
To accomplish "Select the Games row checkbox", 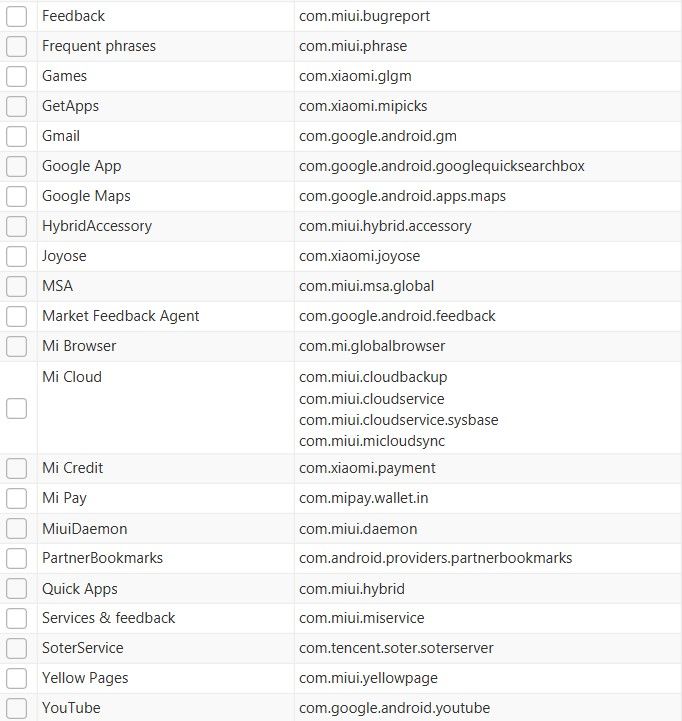I will click(17, 77).
